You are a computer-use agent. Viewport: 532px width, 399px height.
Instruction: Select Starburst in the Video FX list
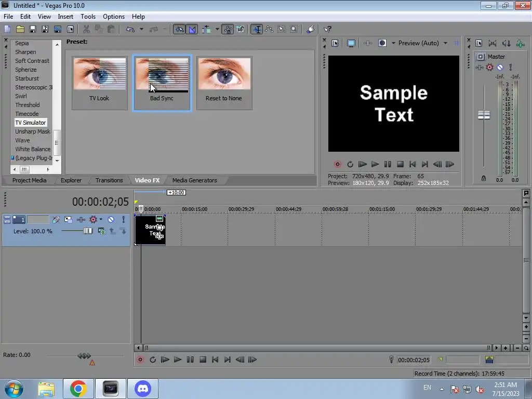pyautogui.click(x=27, y=78)
